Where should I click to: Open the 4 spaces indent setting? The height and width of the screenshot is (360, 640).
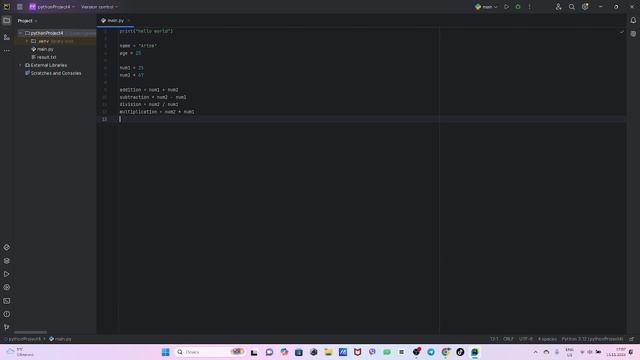(547, 339)
